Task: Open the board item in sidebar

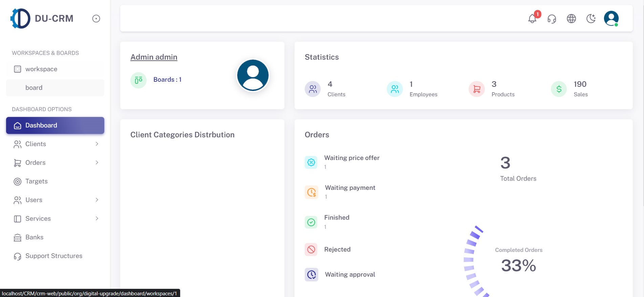Action: (x=55, y=88)
